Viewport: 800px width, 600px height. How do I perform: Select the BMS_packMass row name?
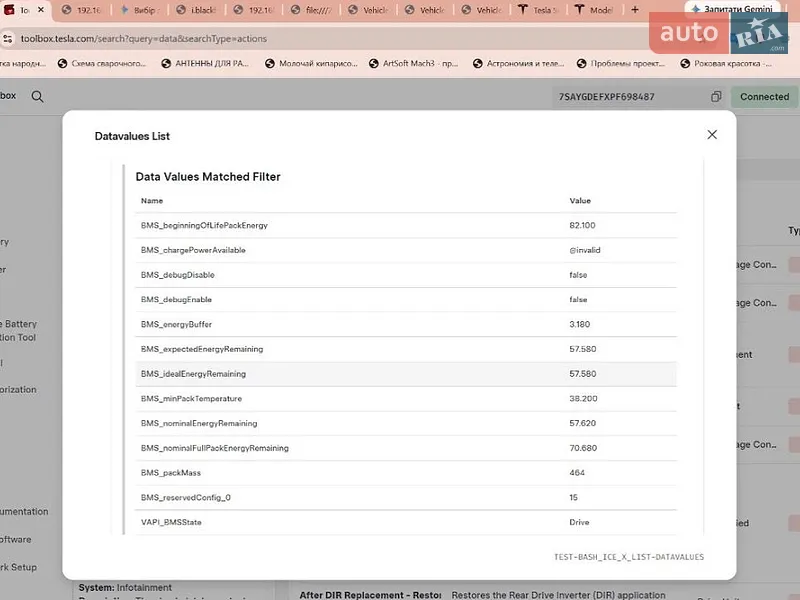(171, 473)
